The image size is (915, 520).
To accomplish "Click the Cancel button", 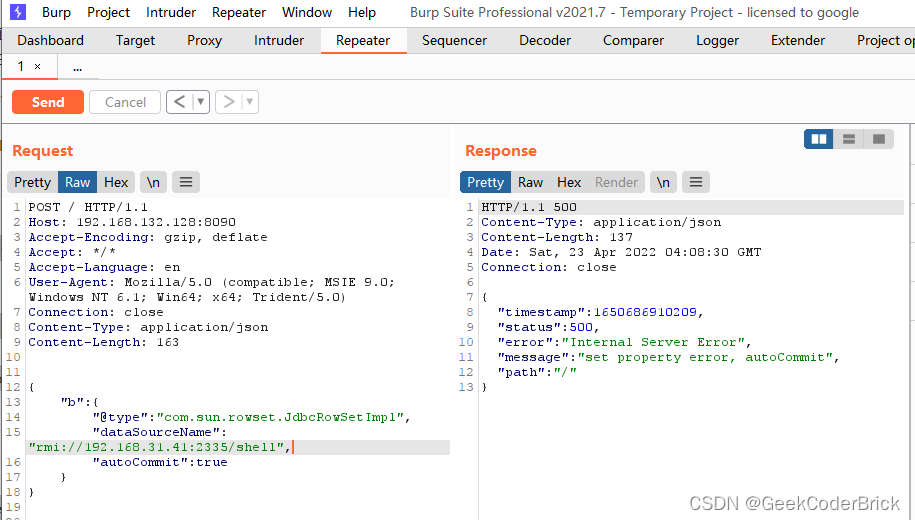I will click(125, 102).
